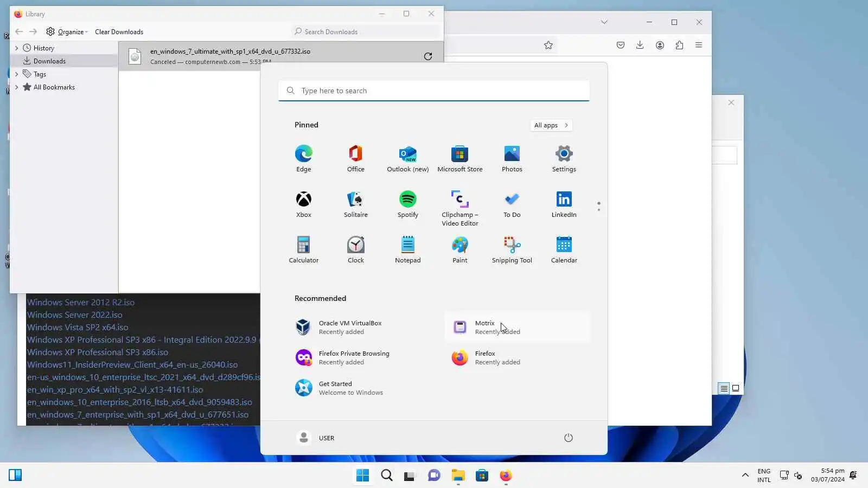
Task: Open Settings from the pinned apps
Action: [x=564, y=158]
